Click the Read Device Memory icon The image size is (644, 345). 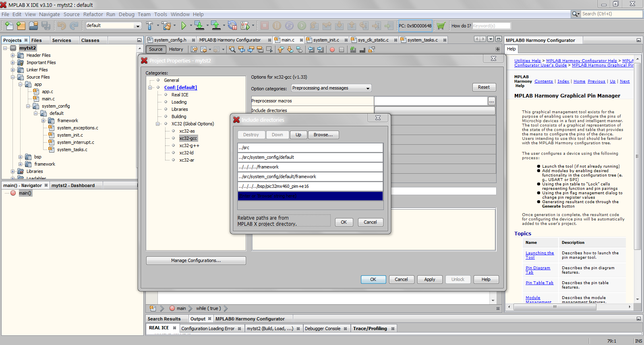pos(216,26)
